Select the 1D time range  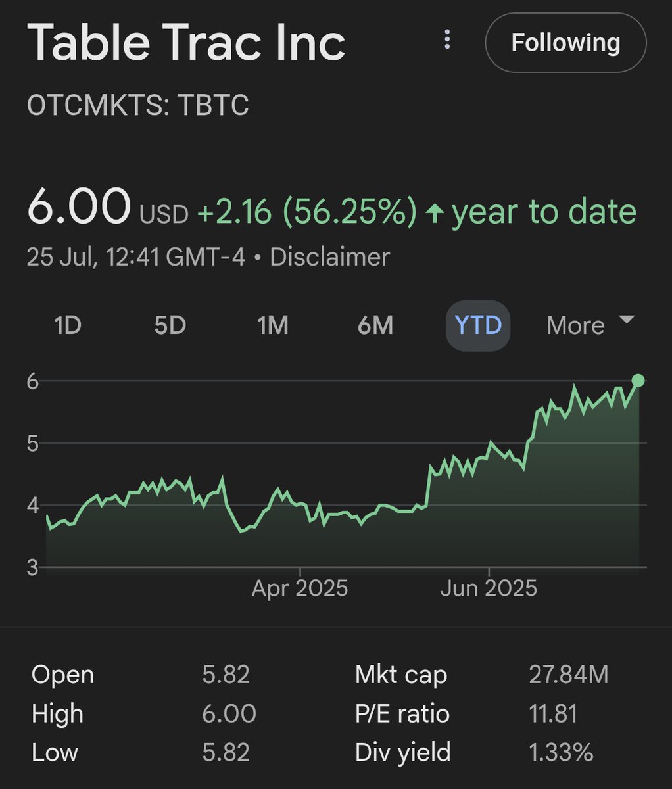(68, 325)
